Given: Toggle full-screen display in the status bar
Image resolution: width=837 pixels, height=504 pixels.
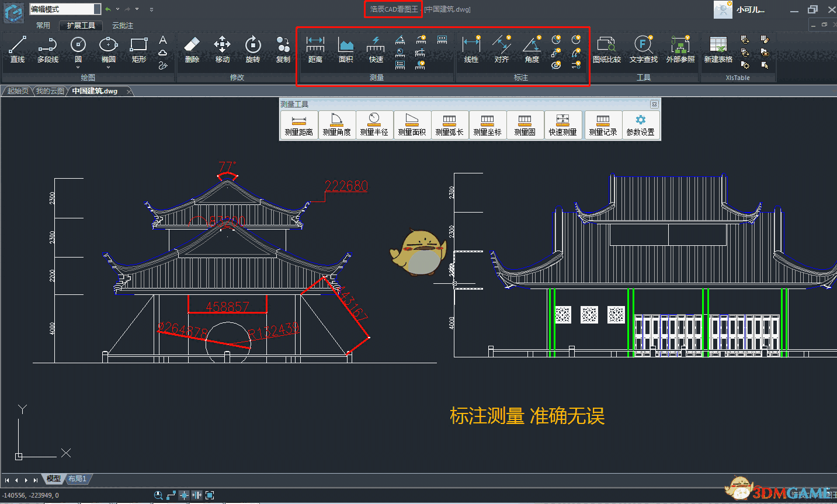Looking at the screenshot, I should [x=210, y=495].
